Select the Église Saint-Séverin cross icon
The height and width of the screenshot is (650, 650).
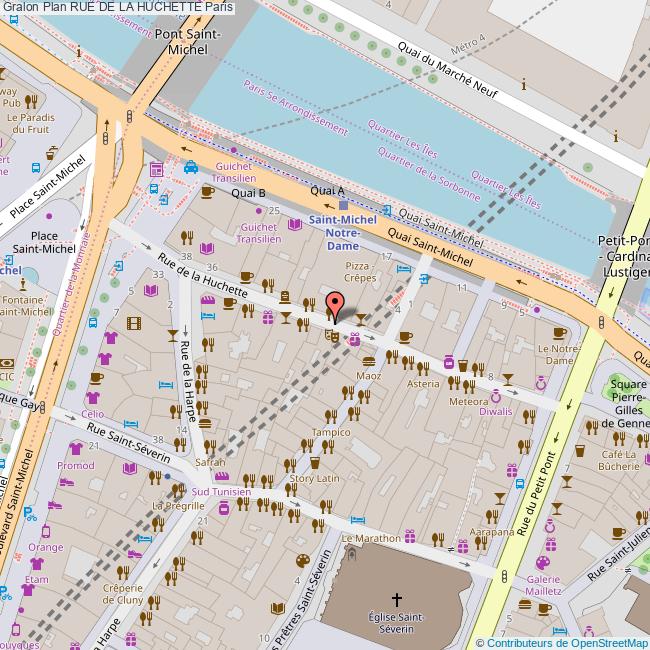396,600
